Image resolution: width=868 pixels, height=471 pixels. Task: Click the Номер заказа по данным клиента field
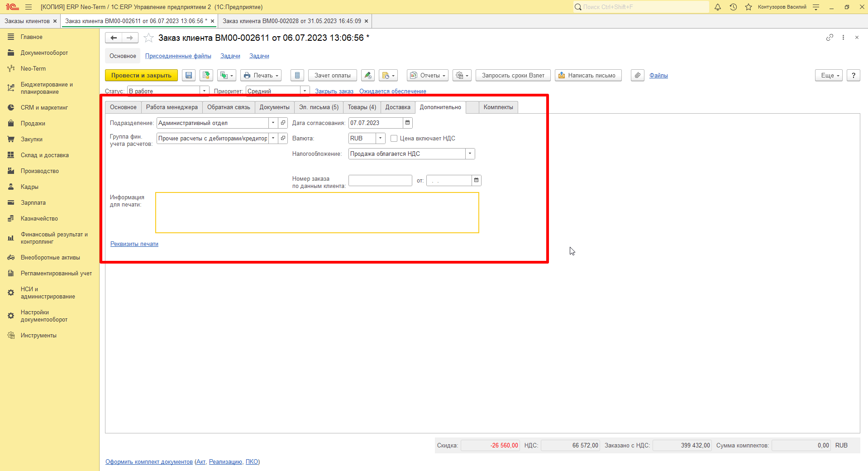click(380, 180)
